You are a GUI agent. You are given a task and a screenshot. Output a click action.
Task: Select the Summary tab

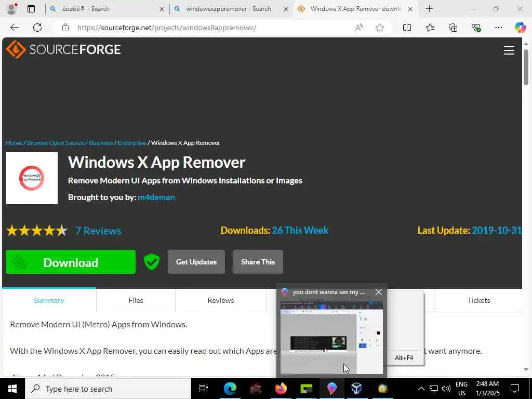tap(49, 300)
